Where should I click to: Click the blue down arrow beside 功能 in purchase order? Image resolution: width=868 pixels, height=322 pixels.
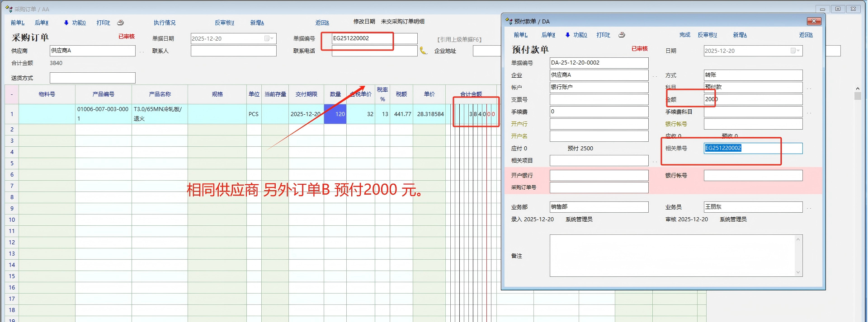pos(66,23)
